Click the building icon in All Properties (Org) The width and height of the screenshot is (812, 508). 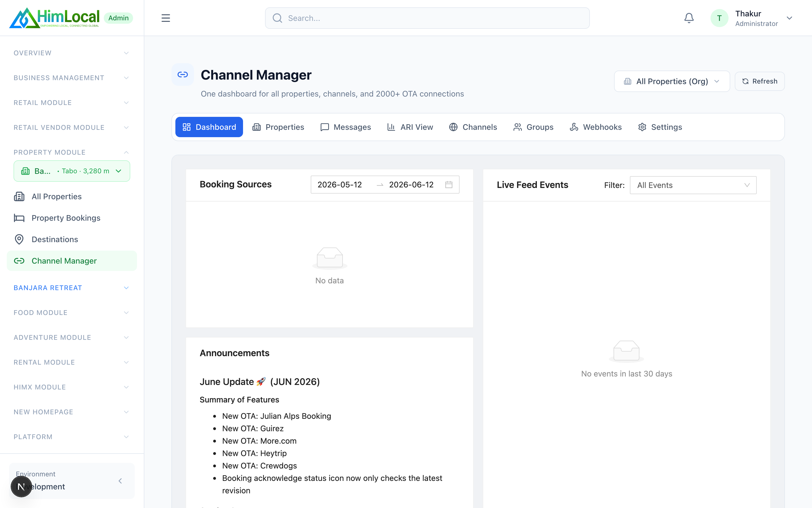point(627,81)
